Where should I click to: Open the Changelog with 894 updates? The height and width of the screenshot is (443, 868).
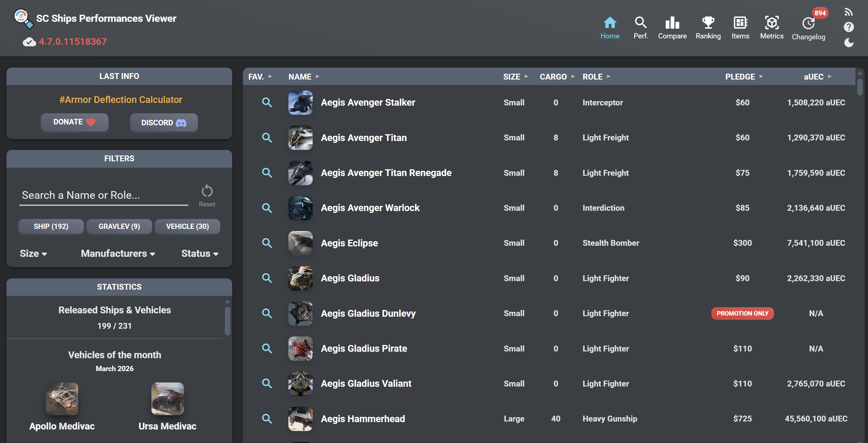[809, 27]
